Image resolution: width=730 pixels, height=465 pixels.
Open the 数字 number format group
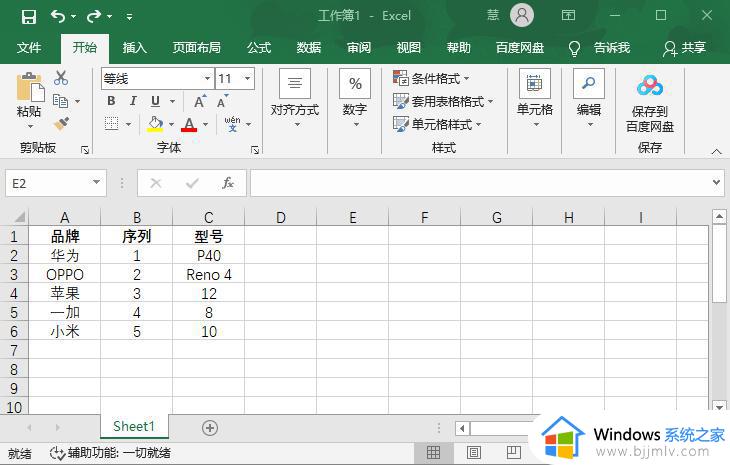[x=355, y=98]
